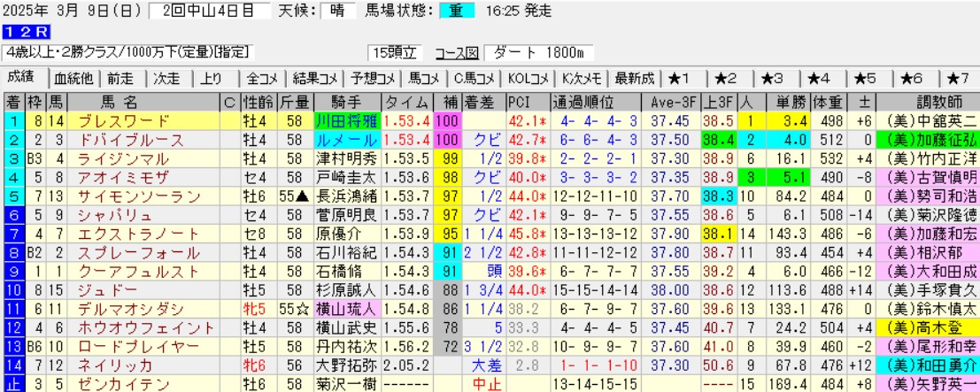
Task: Sort by the タイム column header
Action: (405, 101)
